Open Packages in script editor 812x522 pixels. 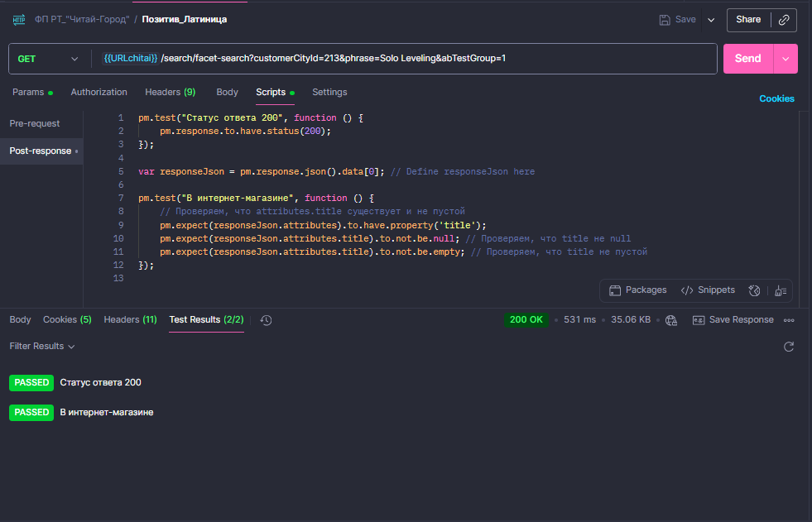[638, 290]
